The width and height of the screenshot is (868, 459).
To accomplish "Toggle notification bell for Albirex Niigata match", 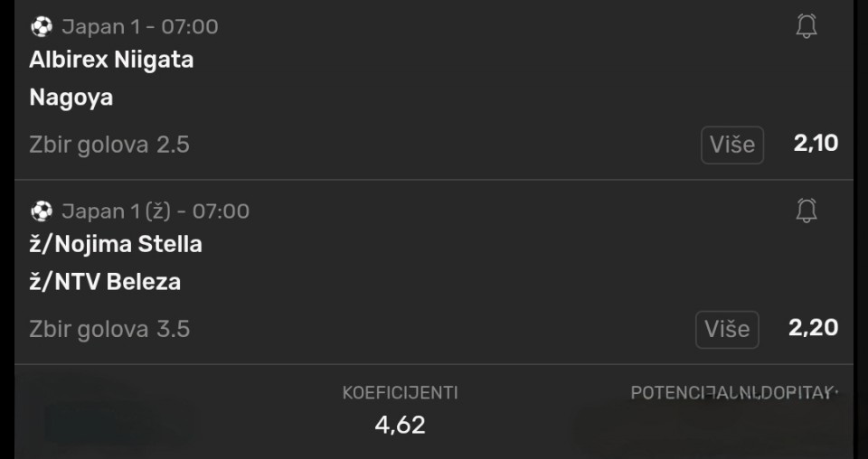I will [806, 27].
